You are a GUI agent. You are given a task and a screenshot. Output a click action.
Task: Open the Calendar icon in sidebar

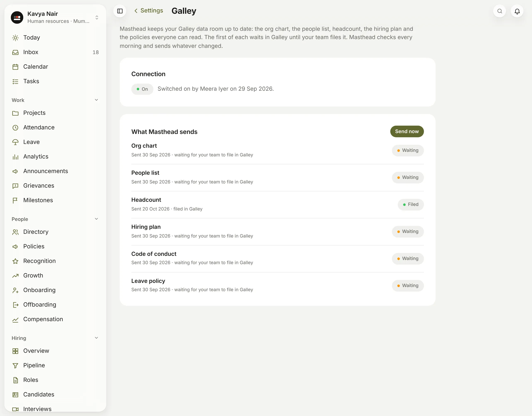(x=15, y=67)
